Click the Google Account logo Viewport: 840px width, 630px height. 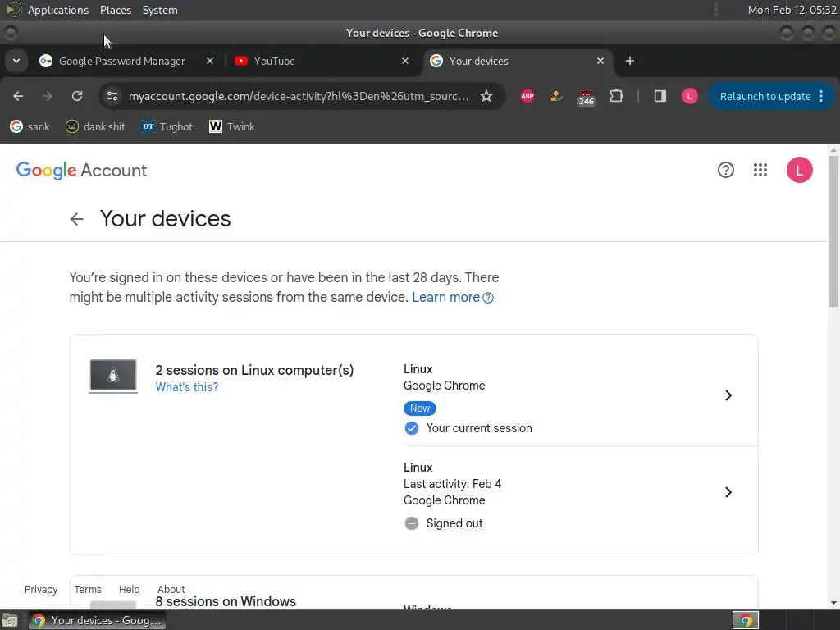coord(81,171)
